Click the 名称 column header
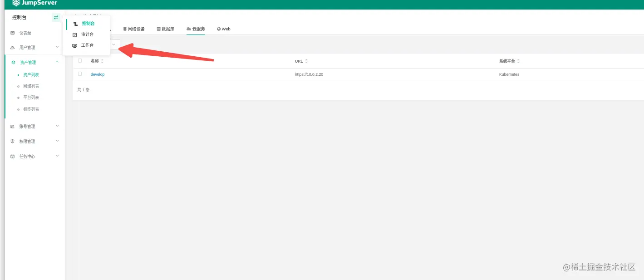This screenshot has width=644, height=280. coord(94,61)
